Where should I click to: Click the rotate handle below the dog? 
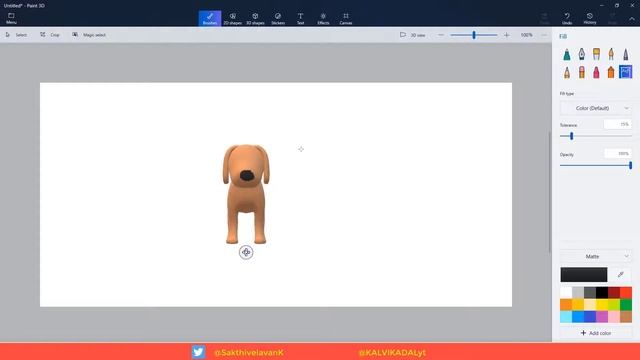[246, 252]
